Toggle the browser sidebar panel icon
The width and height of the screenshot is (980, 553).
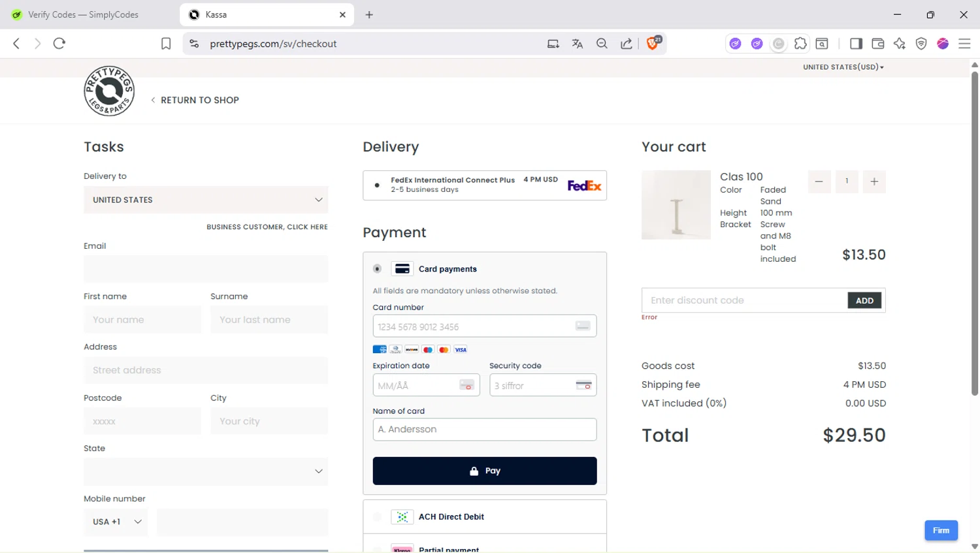tap(856, 44)
